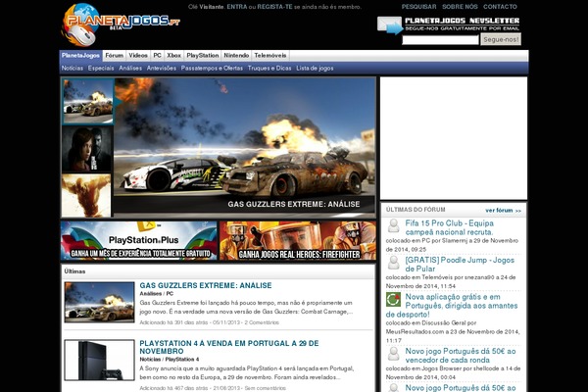
Task: Click the newsletter envelope icon
Action: (390, 25)
